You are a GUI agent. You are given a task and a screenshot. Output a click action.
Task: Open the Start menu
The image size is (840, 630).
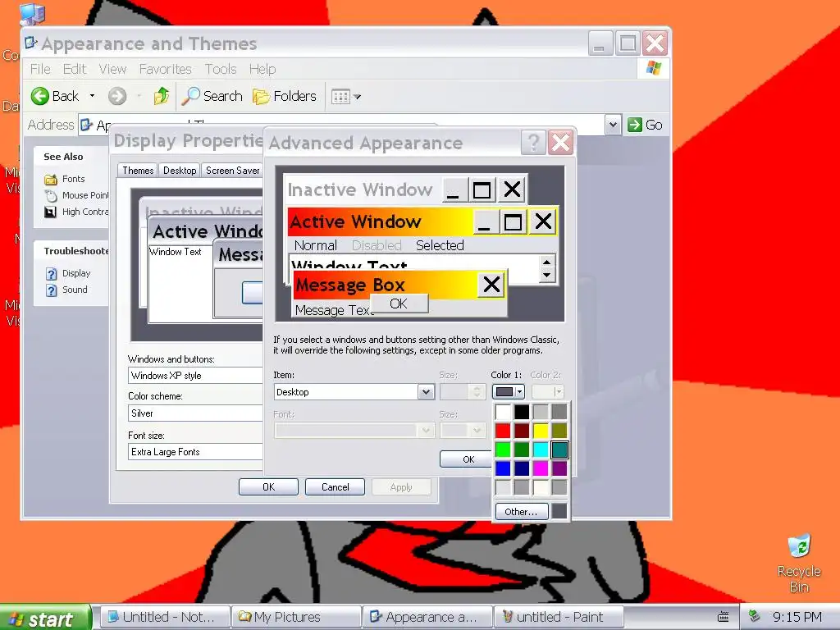click(45, 619)
